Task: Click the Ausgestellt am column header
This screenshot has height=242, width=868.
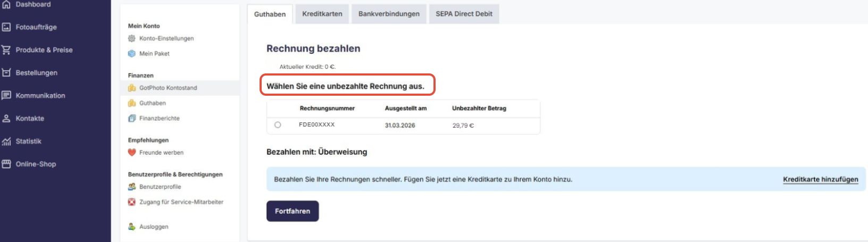Action: 406,108
